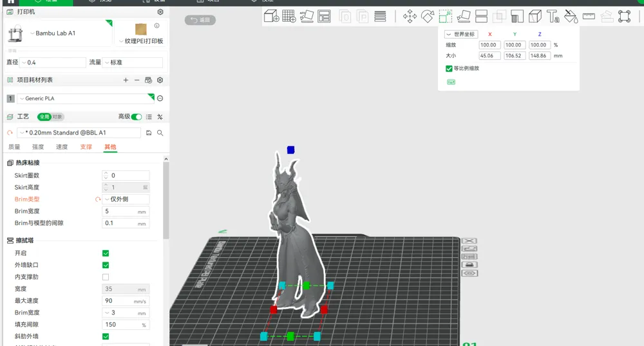This screenshot has height=346, width=644.
Task: Select the Cut tool
Action: pyautogui.click(x=481, y=16)
